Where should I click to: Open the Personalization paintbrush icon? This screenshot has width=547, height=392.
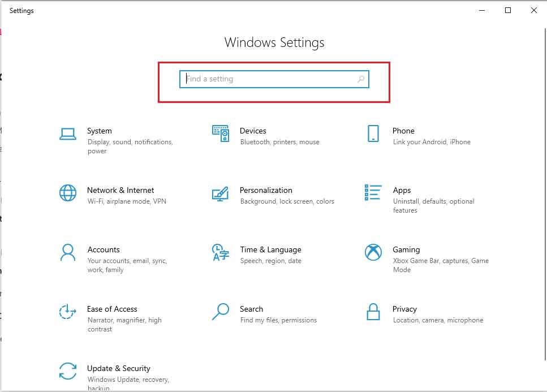click(221, 193)
